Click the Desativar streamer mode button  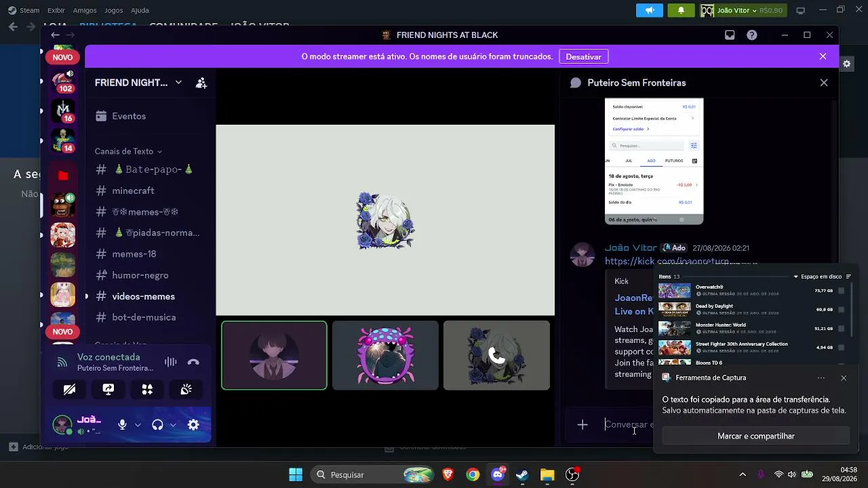[x=584, y=56]
